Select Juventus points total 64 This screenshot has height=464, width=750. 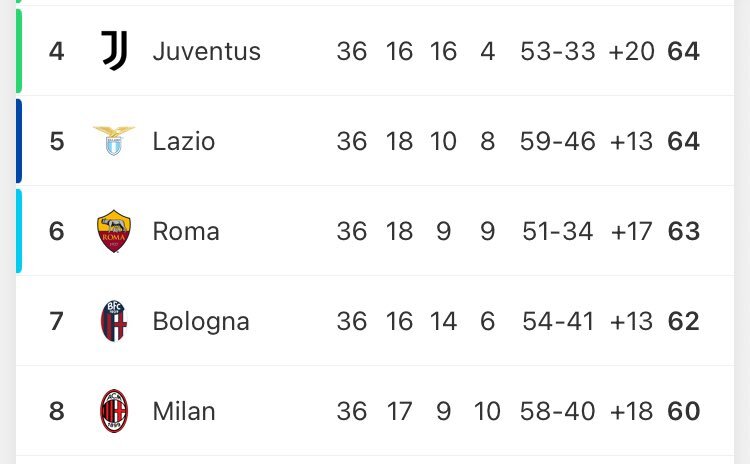coord(684,51)
